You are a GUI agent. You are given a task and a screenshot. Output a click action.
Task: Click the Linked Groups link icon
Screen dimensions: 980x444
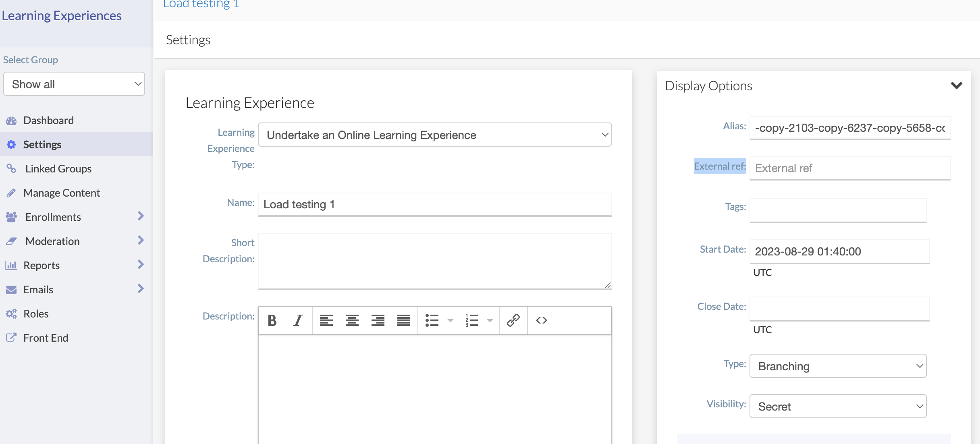point(11,168)
